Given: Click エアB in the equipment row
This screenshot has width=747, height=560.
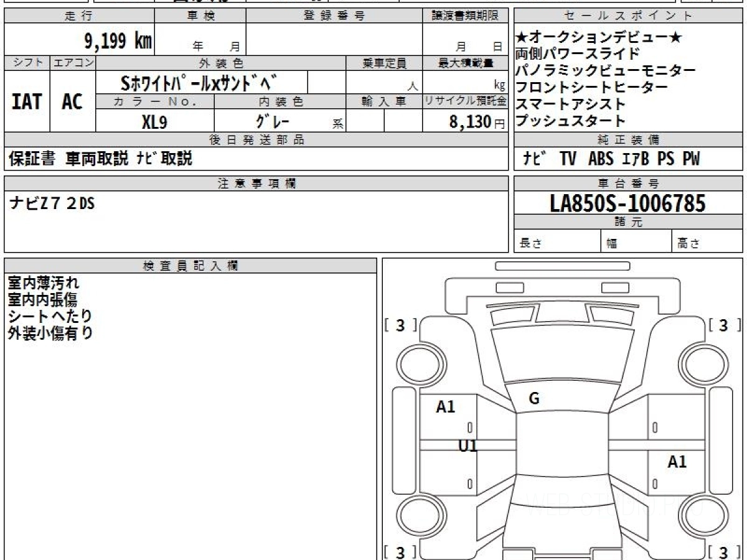Looking at the screenshot, I should [636, 159].
